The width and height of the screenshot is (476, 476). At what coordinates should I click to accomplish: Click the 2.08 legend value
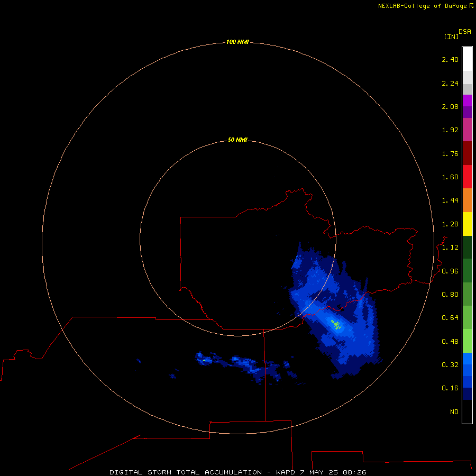[x=450, y=106]
